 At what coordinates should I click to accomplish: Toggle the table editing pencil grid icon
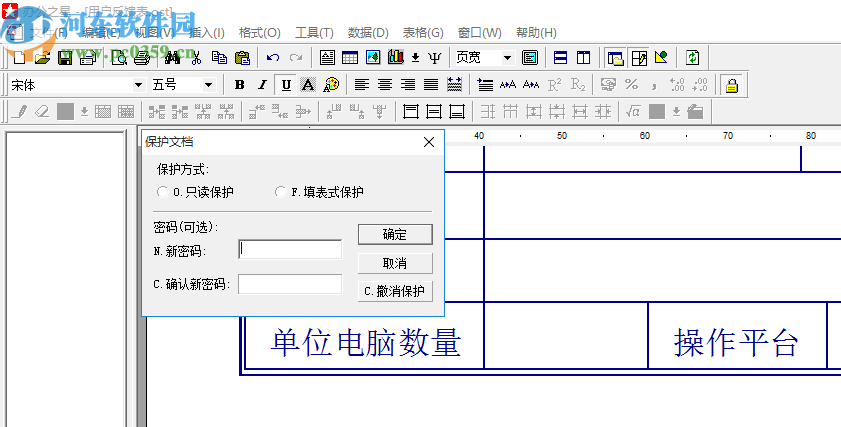click(x=639, y=57)
